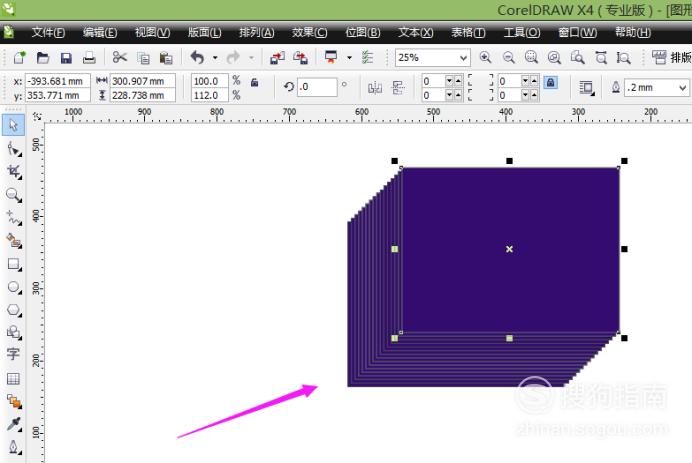Viewport: 692px width, 463px height.
Task: Select the Interactive blend tool
Action: click(x=14, y=401)
